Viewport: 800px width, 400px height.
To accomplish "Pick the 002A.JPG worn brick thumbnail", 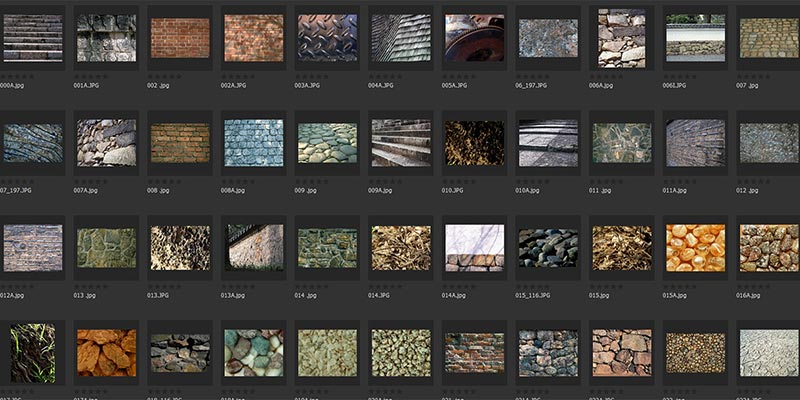I will pyautogui.click(x=254, y=38).
